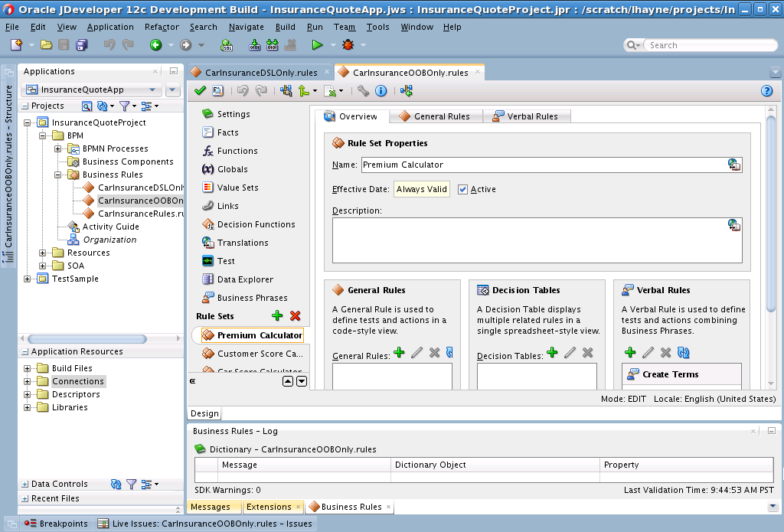This screenshot has width=784, height=532.
Task: Select CarInsuranceRules.rules in project tree
Action: click(141, 214)
